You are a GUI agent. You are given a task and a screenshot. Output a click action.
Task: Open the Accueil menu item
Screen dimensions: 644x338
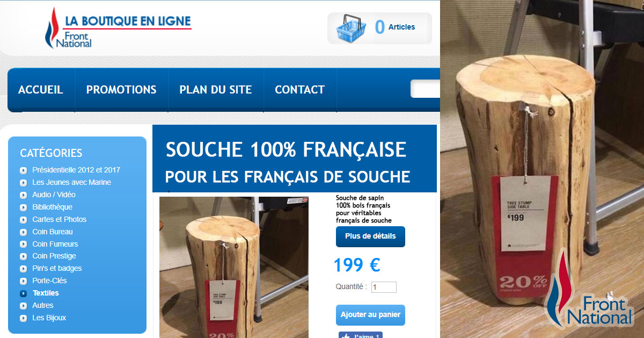[41, 90]
